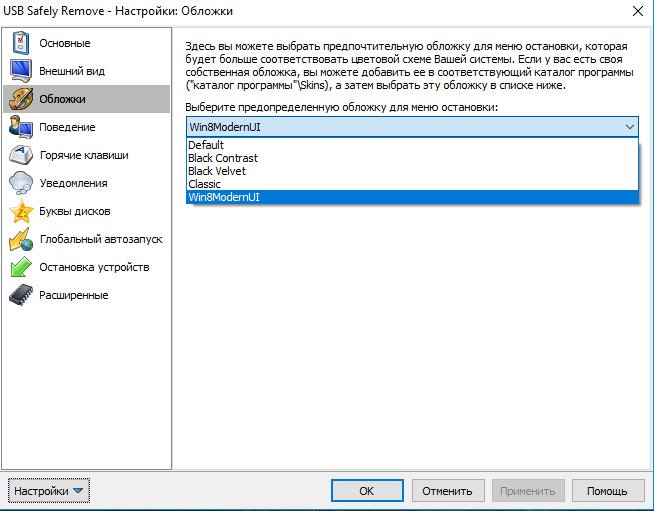Image resolution: width=654 pixels, height=511 pixels.
Task: Choose Default skin from list
Action: coord(412,145)
